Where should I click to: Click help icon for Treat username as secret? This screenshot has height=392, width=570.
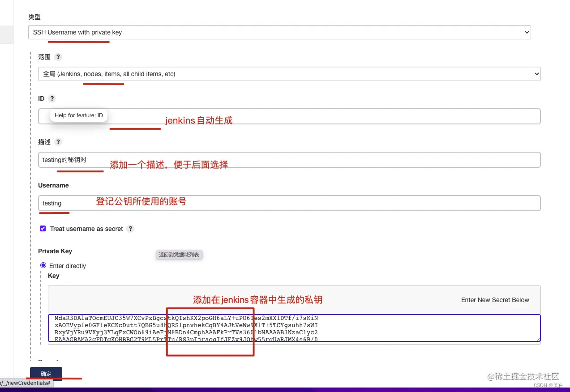[x=130, y=229]
